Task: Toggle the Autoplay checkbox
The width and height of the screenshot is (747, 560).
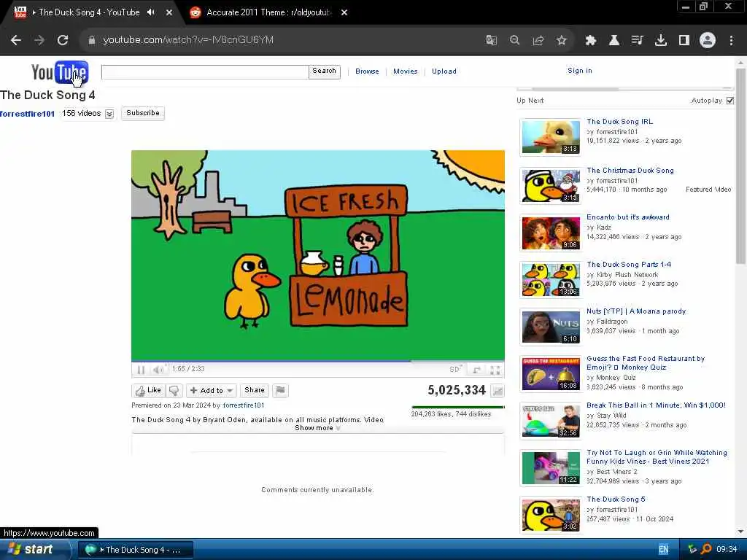Action: click(729, 101)
